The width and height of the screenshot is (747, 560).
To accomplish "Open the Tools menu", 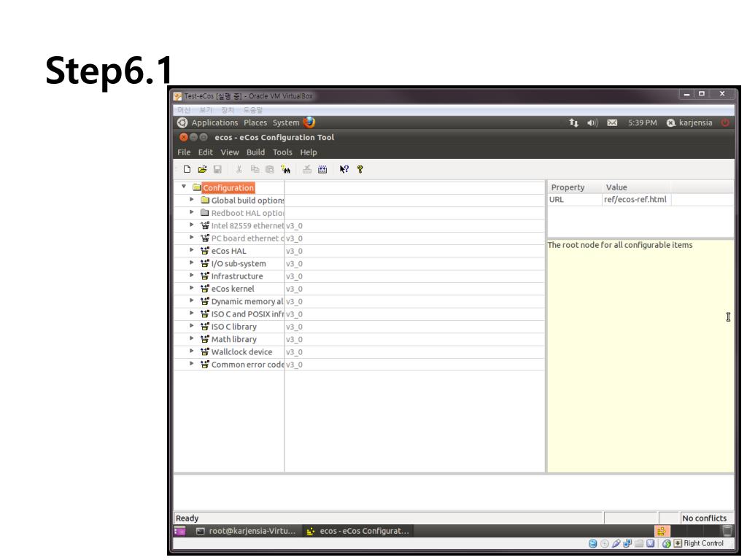I will coord(282,152).
